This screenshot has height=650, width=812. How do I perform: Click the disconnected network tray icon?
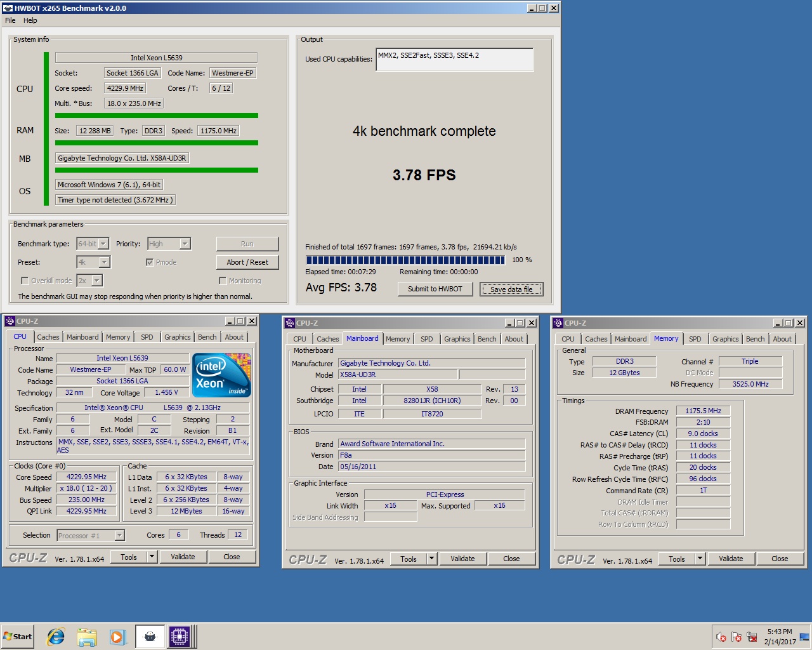point(752,637)
